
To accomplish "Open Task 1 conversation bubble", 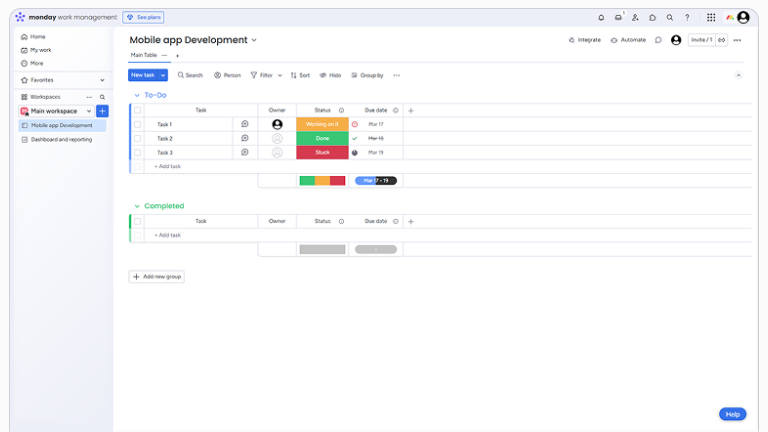I will point(245,124).
